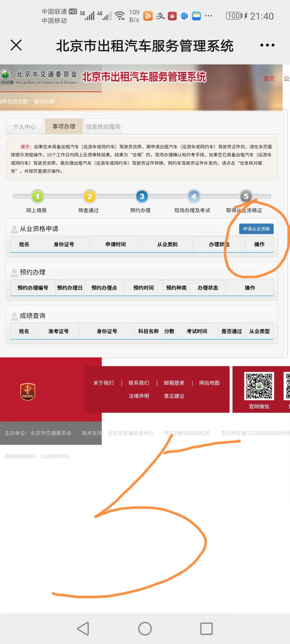This screenshot has width=290, height=644.
Task: Click the 从业类型 column header
Action: [x=259, y=331]
